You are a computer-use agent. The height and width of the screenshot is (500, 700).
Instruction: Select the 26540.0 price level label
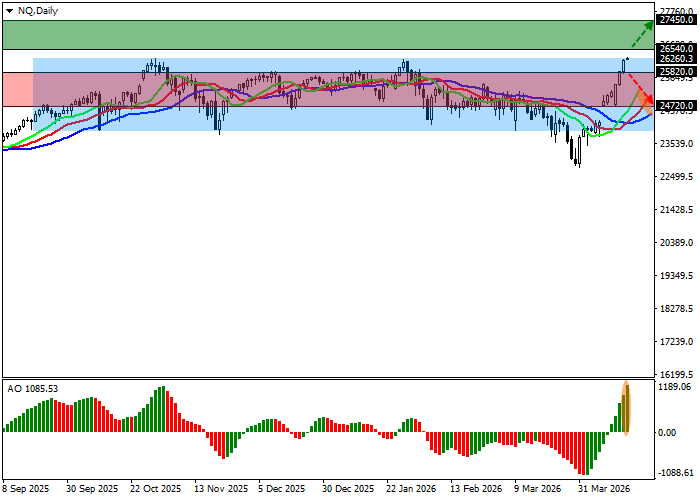(676, 47)
